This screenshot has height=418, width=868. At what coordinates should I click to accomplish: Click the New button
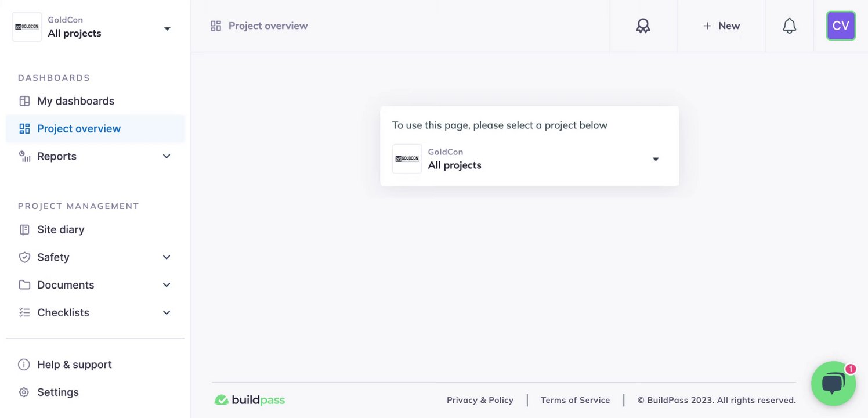coord(721,26)
